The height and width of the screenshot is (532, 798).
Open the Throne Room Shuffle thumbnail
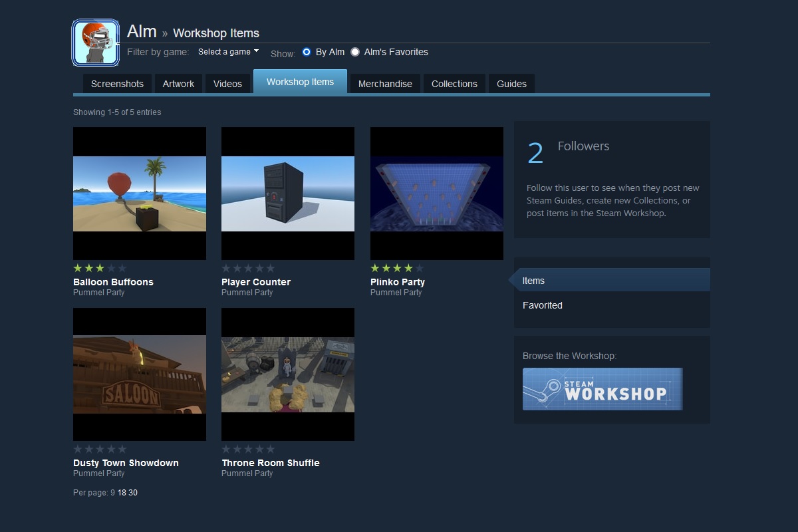point(288,374)
